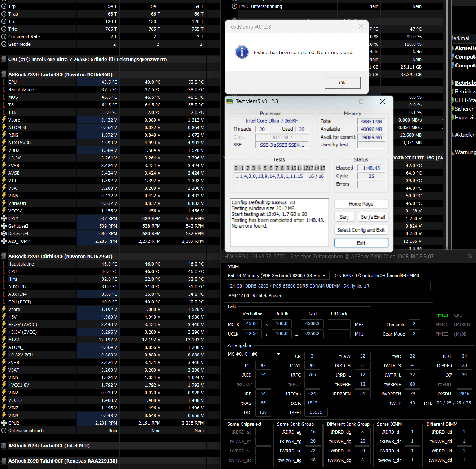Click fan icon of AIO_PUMP row

click(x=4, y=241)
